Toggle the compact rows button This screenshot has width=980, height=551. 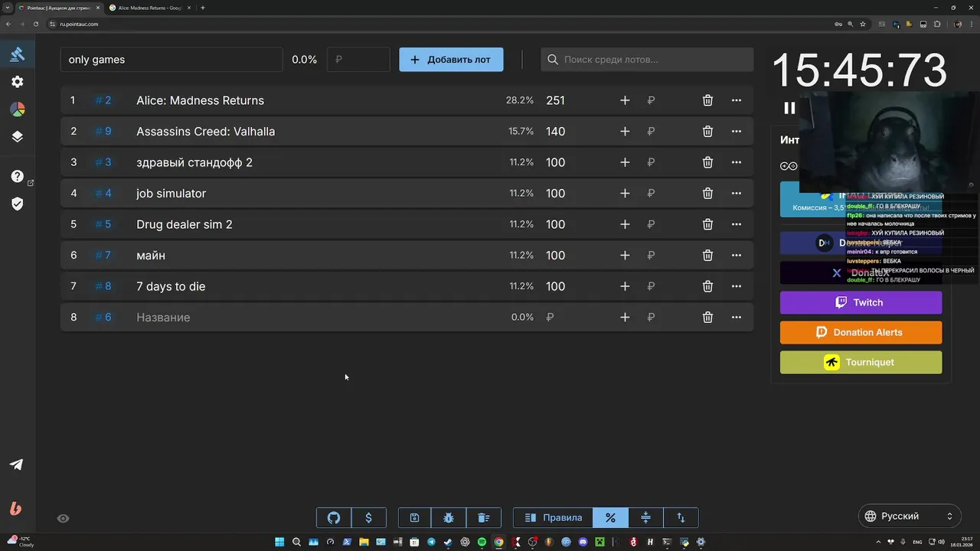coord(645,517)
